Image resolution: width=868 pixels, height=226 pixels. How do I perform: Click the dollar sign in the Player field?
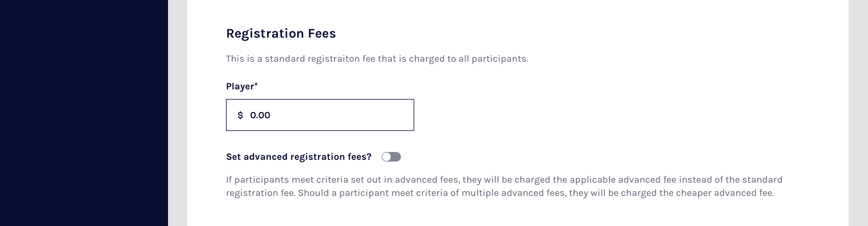240,115
